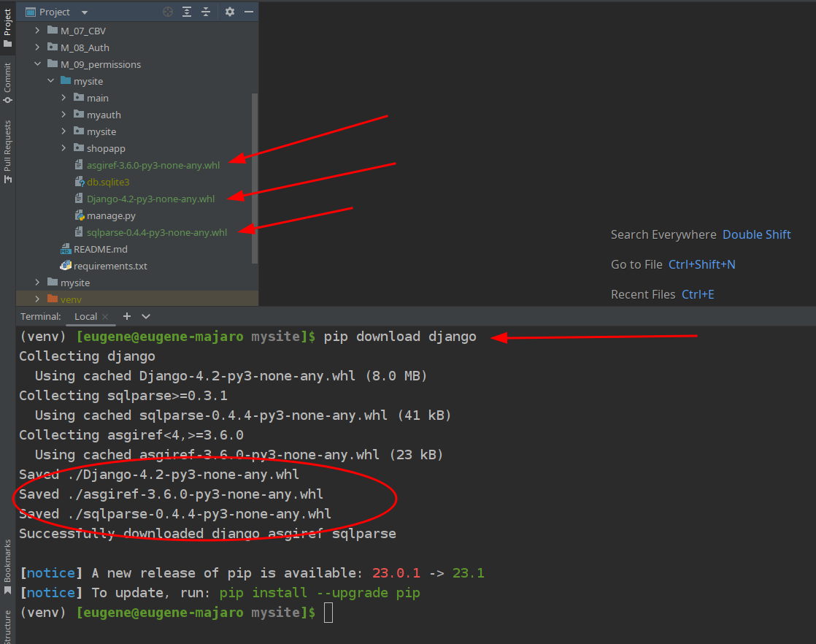Click the db.sqlite3 file icon
The height and width of the screenshot is (644, 816).
79,182
